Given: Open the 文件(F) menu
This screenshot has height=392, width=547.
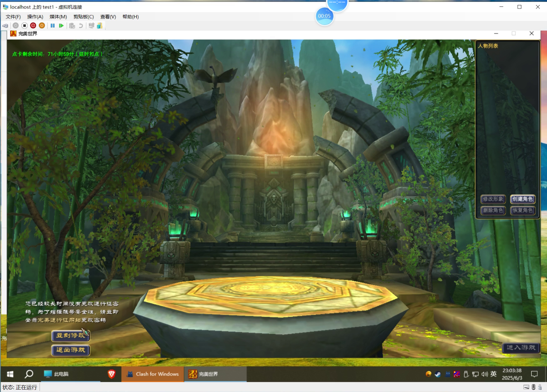Looking at the screenshot, I should click(13, 17).
